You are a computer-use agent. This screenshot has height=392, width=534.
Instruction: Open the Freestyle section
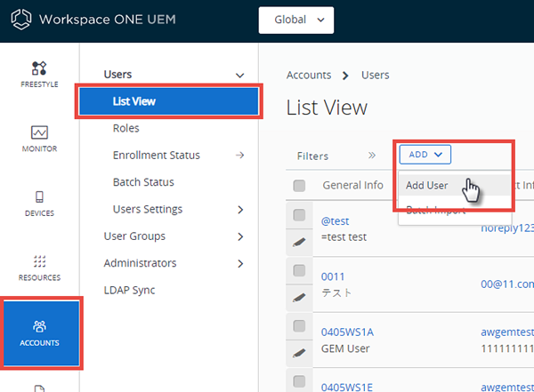(x=39, y=75)
